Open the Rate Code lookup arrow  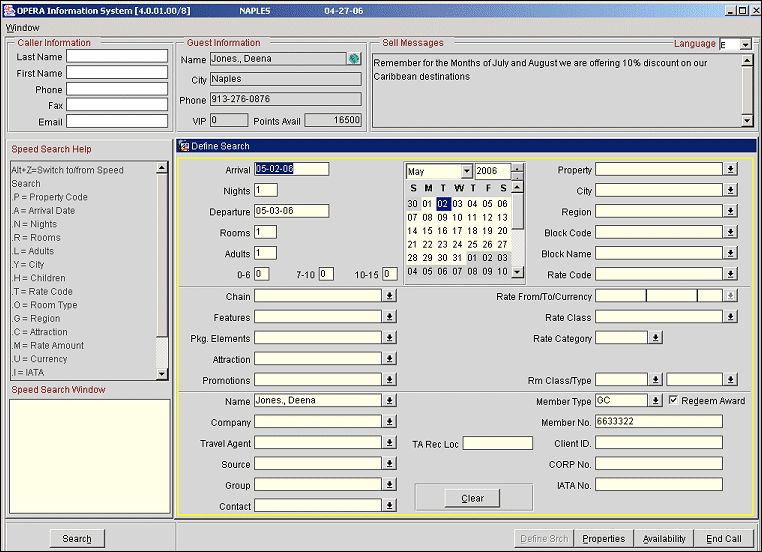pyautogui.click(x=730, y=274)
